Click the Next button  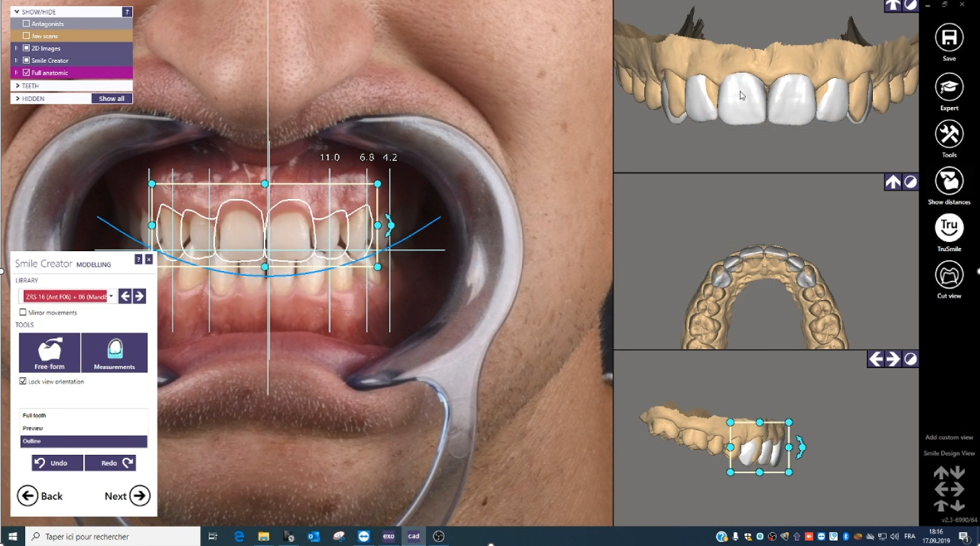(128, 496)
